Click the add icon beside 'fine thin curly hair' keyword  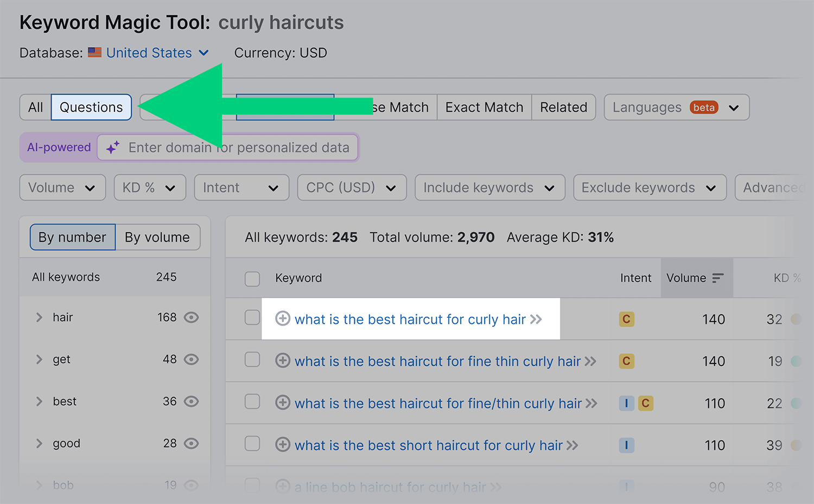tap(283, 360)
